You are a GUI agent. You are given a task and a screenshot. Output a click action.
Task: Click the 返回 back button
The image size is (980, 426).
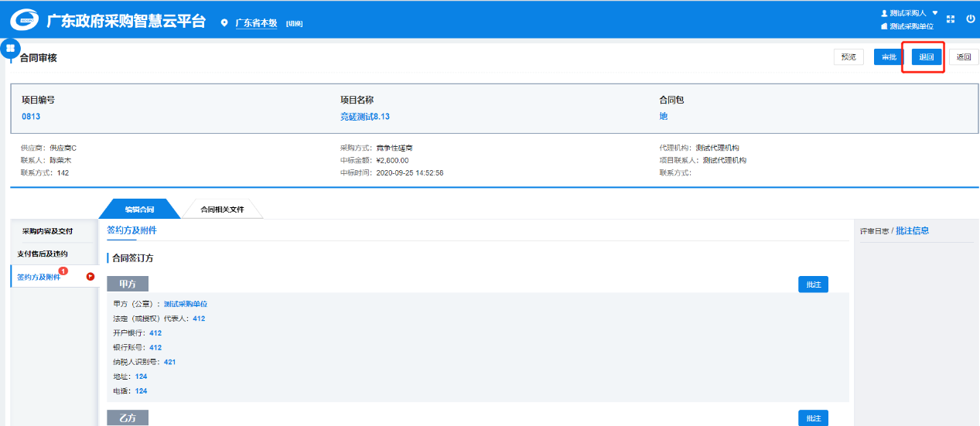pos(963,57)
